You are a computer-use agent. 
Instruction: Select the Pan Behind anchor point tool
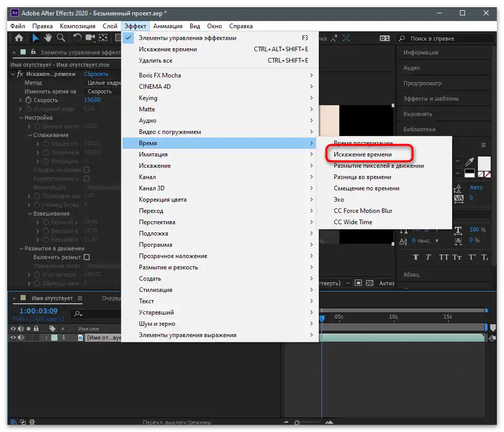(103, 38)
